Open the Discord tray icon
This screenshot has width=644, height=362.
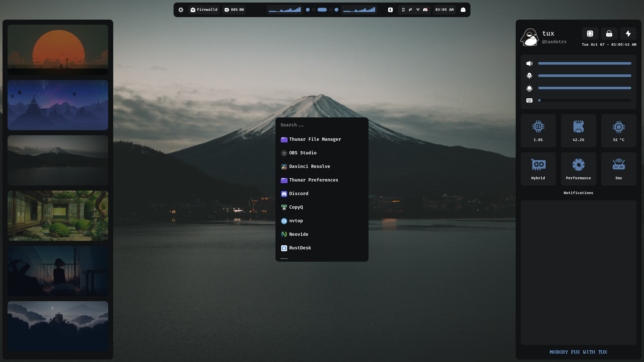pos(425,10)
